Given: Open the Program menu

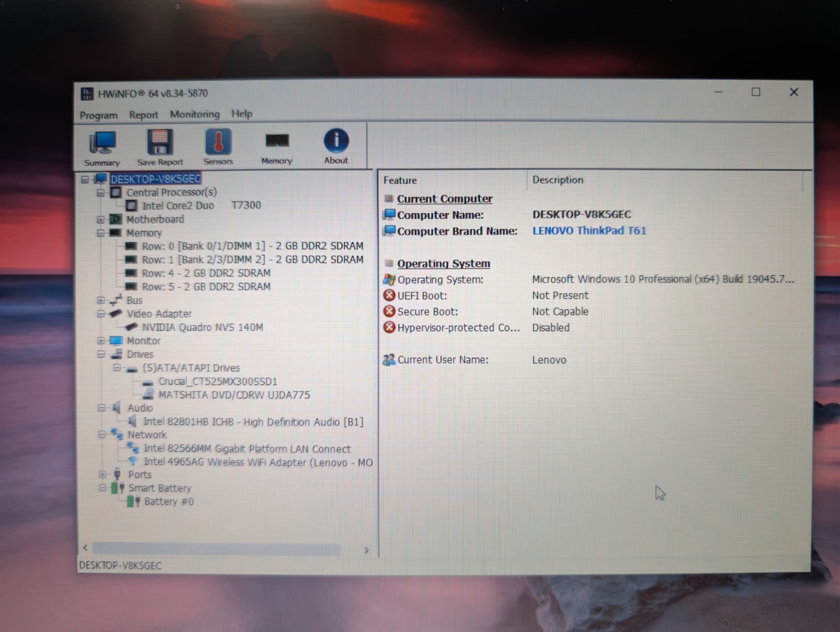Looking at the screenshot, I should coord(99,115).
